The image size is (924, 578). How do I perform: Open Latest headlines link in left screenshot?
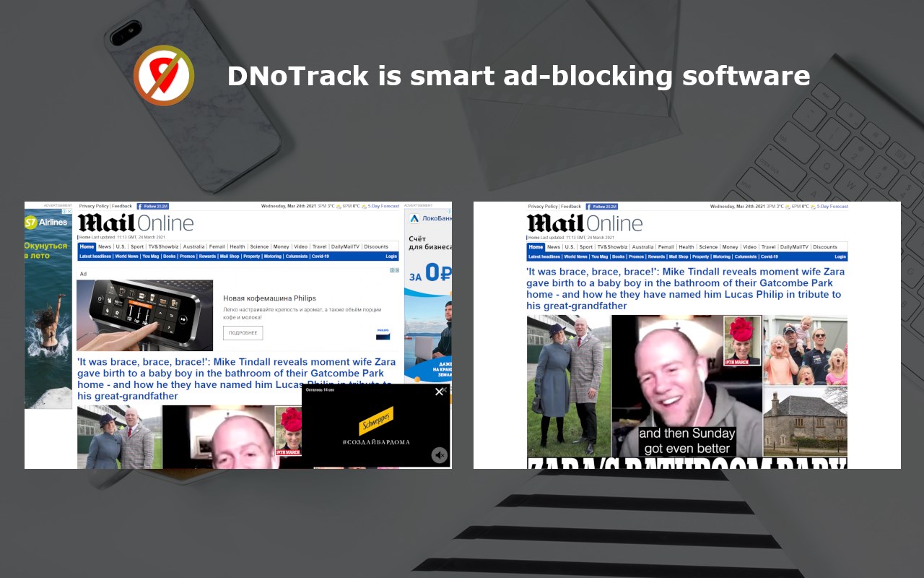point(95,256)
